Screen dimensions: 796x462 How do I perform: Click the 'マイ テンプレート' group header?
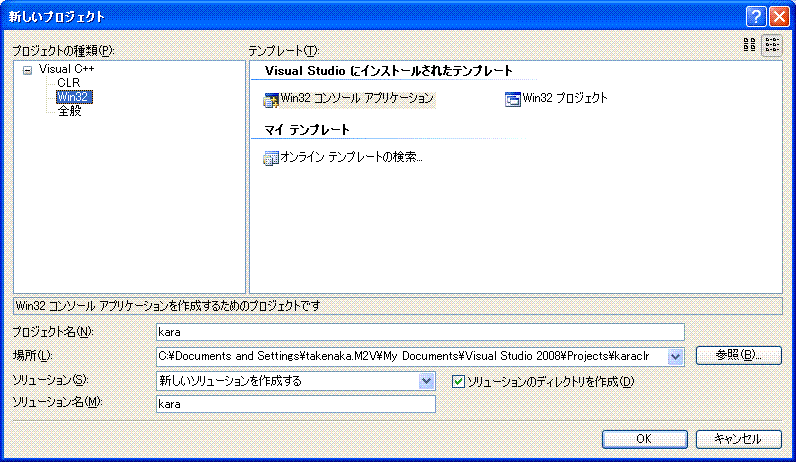click(307, 130)
